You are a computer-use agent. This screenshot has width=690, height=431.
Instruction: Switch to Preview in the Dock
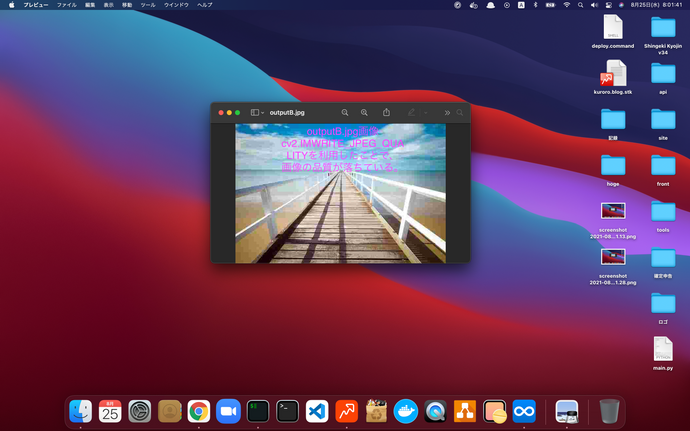pos(567,411)
